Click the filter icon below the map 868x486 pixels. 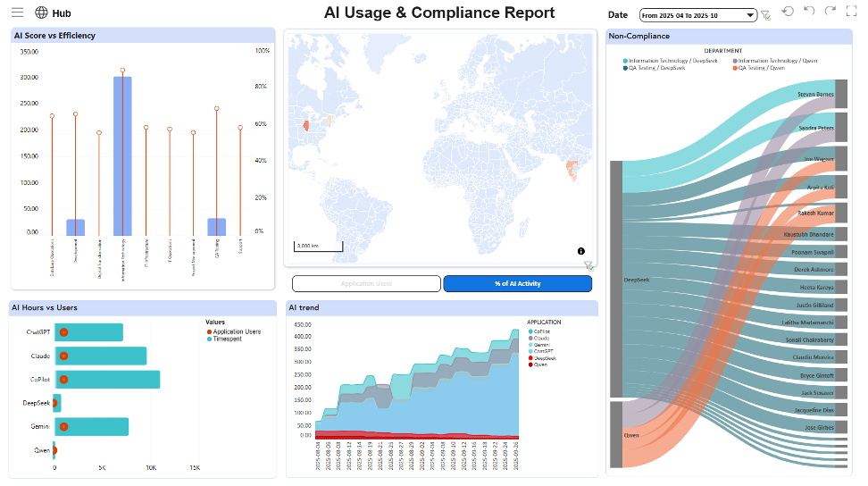tap(588, 265)
